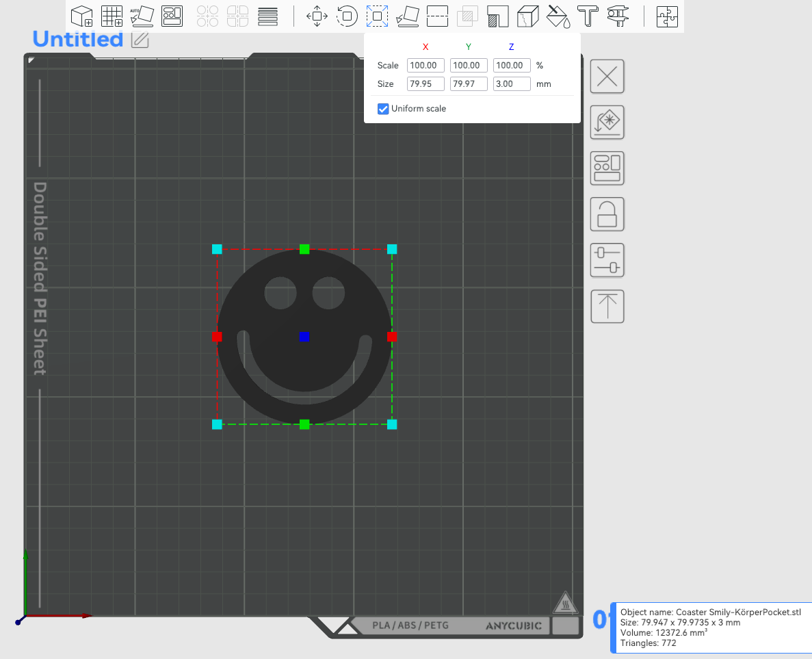Click the Add Plate grid icon
The height and width of the screenshot is (659, 812).
[x=112, y=16]
